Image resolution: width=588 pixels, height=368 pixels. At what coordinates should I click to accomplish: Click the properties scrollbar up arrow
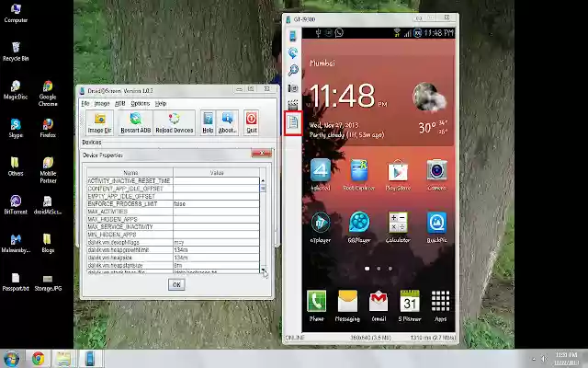[x=263, y=180]
